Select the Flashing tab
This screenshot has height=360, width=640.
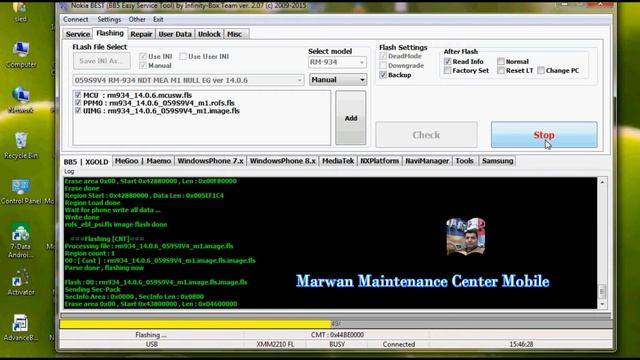coord(110,33)
